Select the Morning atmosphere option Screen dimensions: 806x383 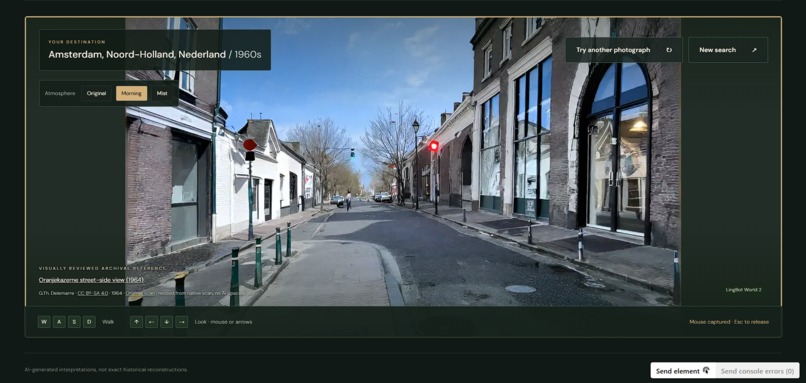tap(132, 94)
